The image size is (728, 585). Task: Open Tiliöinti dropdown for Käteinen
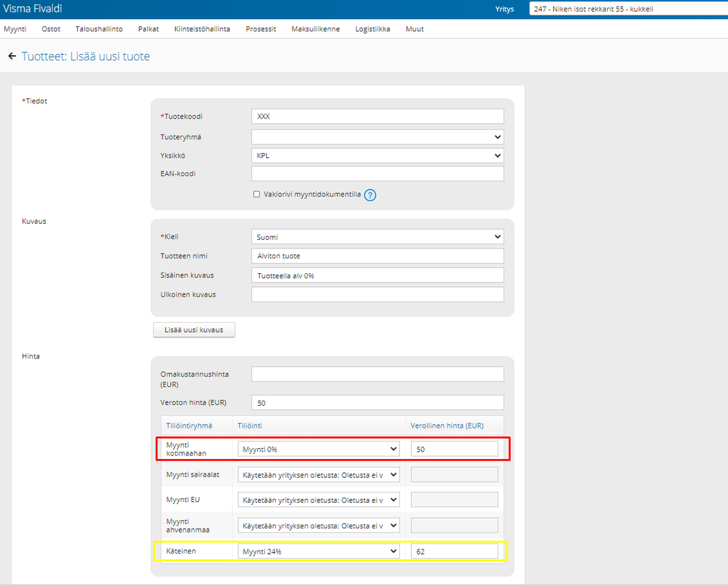pos(318,551)
